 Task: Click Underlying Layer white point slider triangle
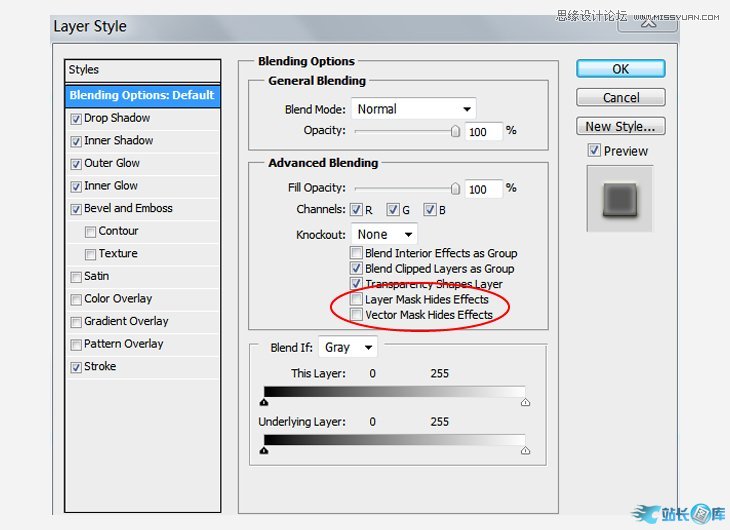click(525, 451)
